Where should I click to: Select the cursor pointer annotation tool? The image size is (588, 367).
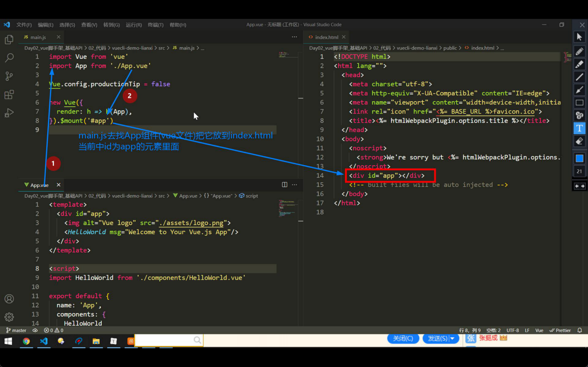click(x=579, y=37)
